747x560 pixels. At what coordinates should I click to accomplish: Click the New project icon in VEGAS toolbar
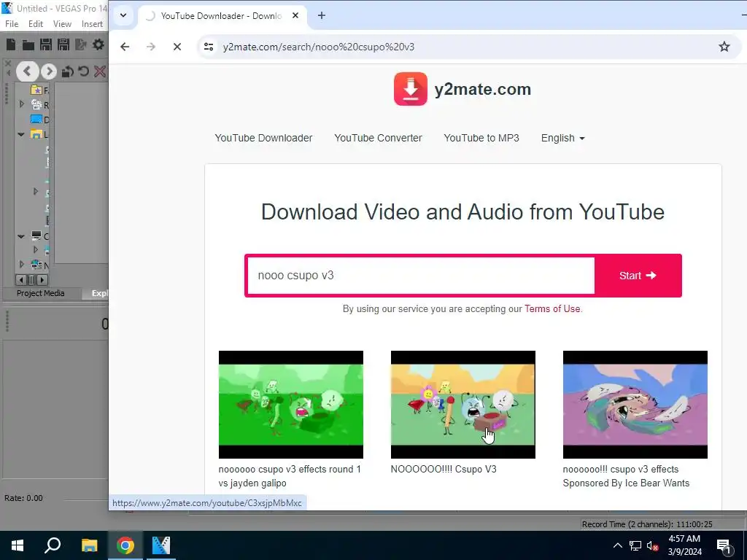10,44
